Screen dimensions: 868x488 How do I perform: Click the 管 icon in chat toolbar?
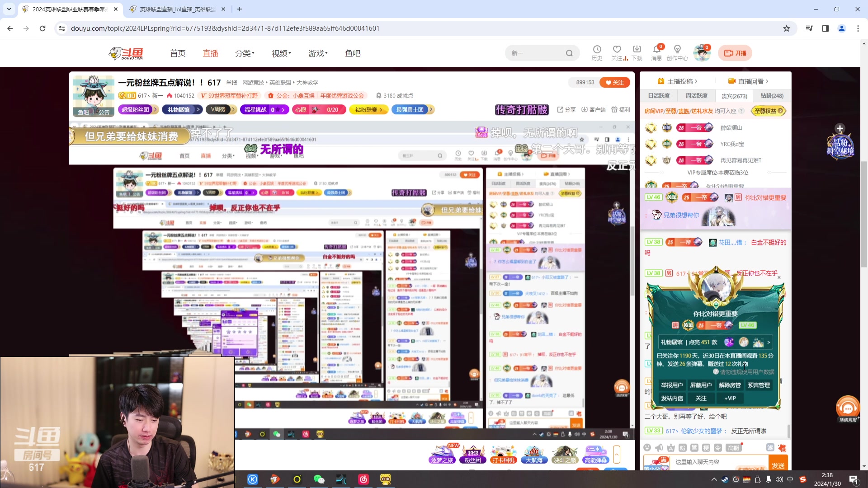pos(694,448)
